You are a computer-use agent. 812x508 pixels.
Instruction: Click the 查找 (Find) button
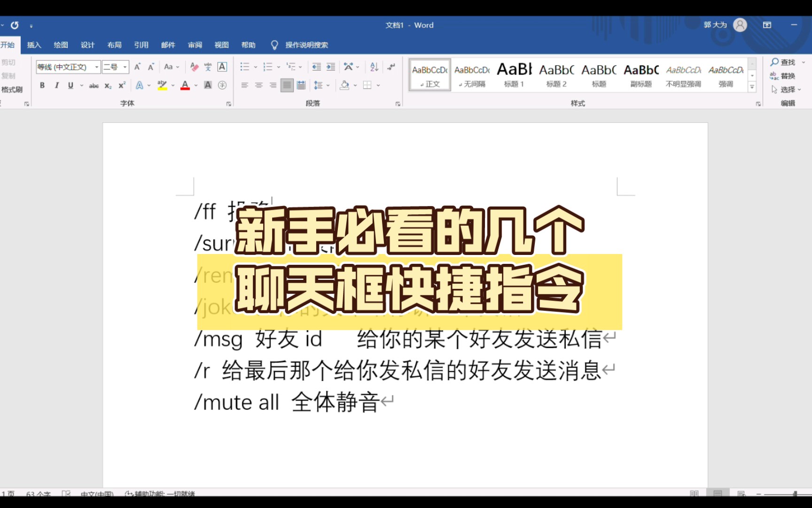[784, 62]
